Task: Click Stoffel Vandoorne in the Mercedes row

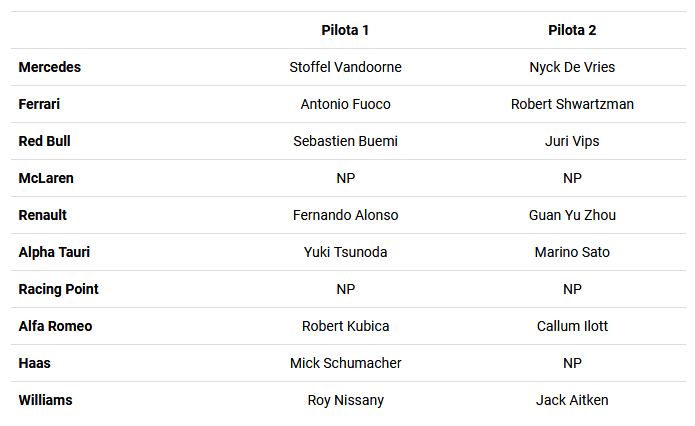Action: pos(345,67)
